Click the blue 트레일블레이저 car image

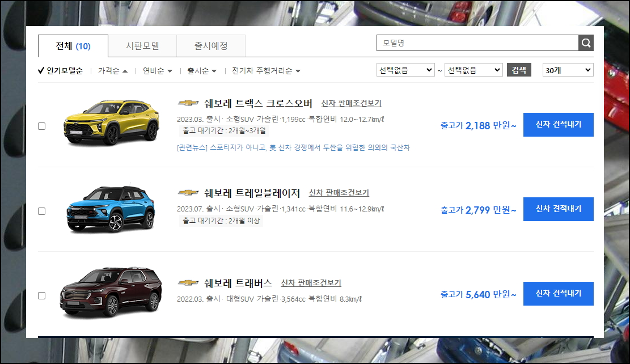(x=111, y=209)
